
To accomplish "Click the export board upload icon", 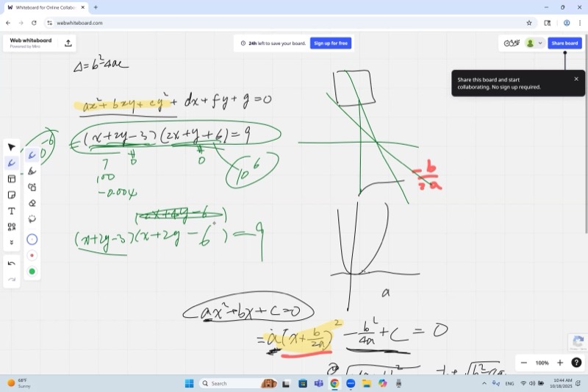I will click(68, 43).
